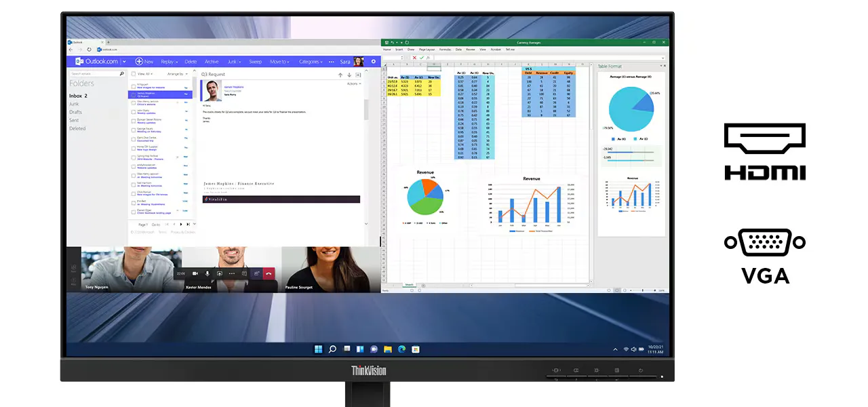
Task: Open the Move to dropdown in Outlook
Action: pyautogui.click(x=279, y=62)
